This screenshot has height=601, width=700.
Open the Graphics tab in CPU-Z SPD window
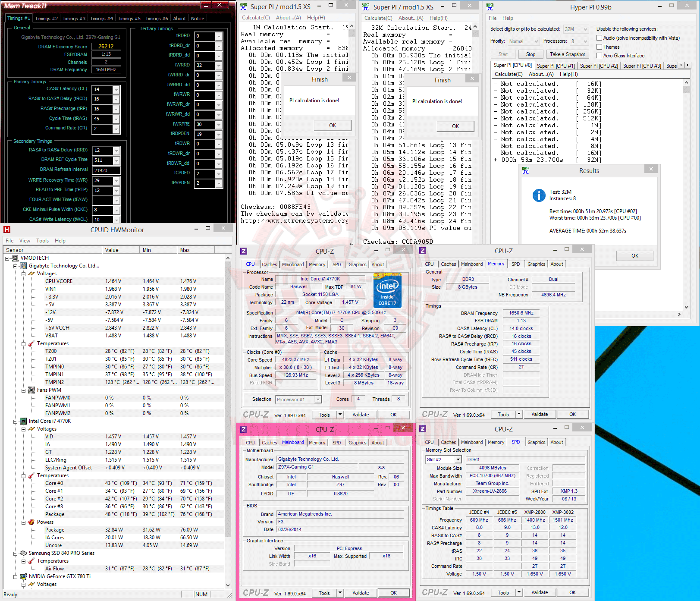coord(536,442)
